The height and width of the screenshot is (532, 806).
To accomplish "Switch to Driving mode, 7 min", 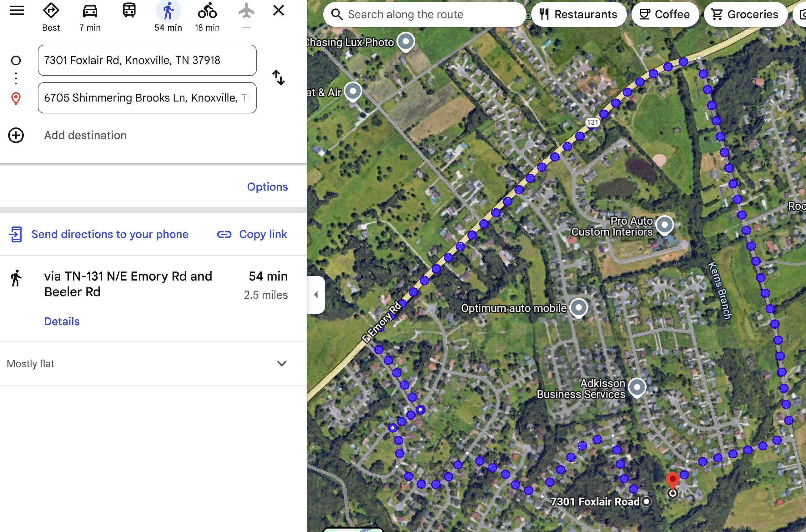I will click(90, 17).
